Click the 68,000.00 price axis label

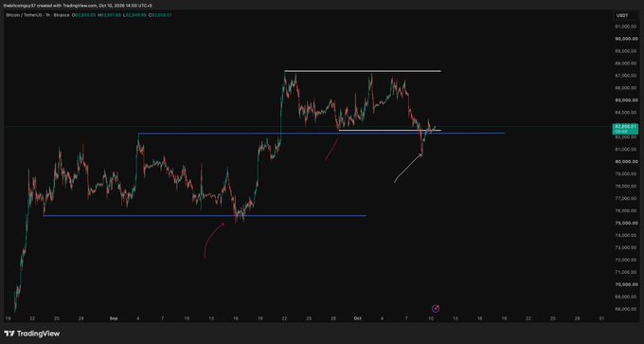[624, 309]
